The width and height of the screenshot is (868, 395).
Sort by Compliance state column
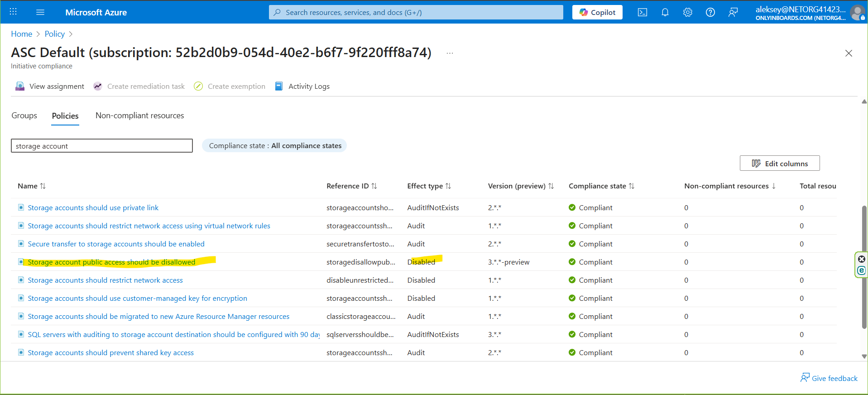tap(602, 186)
